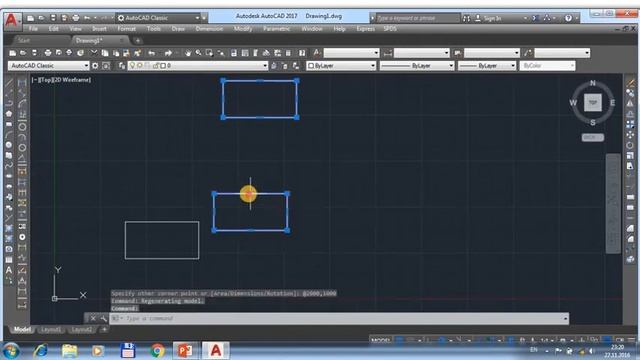Select the Rectangle draw tool
Viewport: 640px width, 360px height.
(9, 124)
